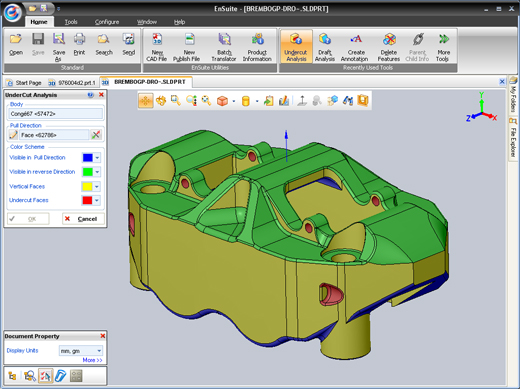
Task: Click the Print icon in ribbon
Action: pos(79,45)
